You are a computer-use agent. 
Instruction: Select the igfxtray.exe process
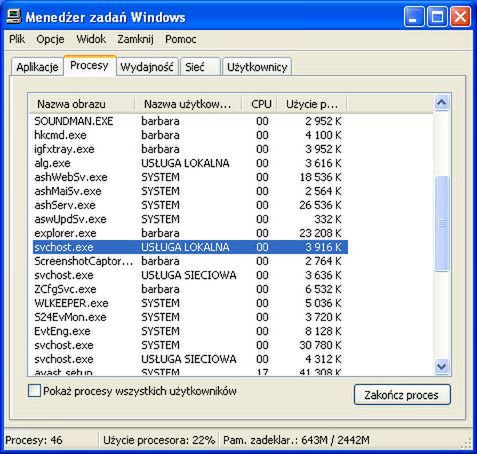coord(190,149)
